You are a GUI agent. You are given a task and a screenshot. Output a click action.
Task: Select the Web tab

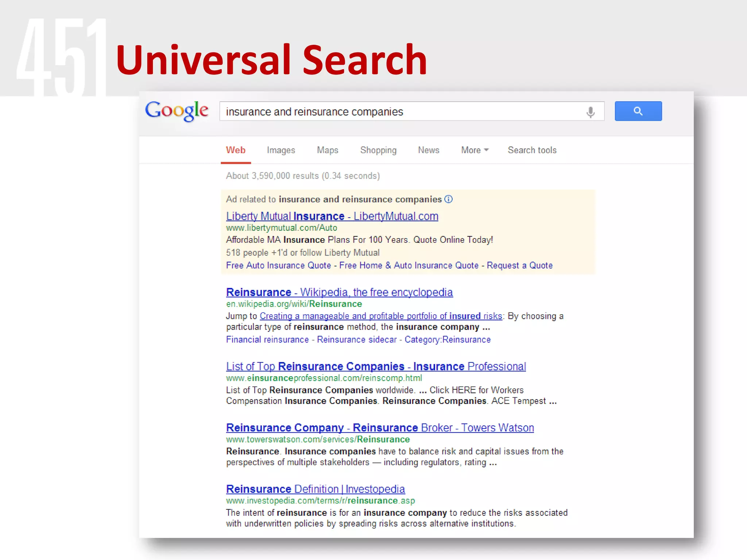pyautogui.click(x=236, y=150)
